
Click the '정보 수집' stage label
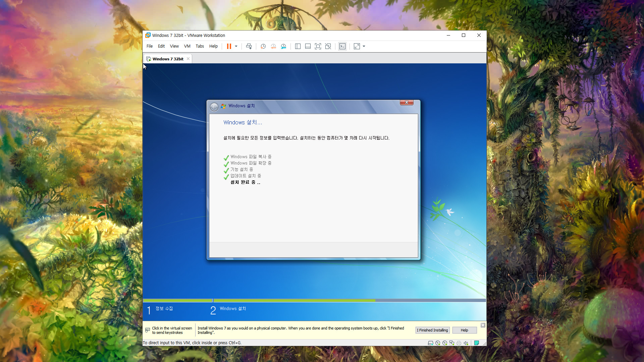[164, 309]
